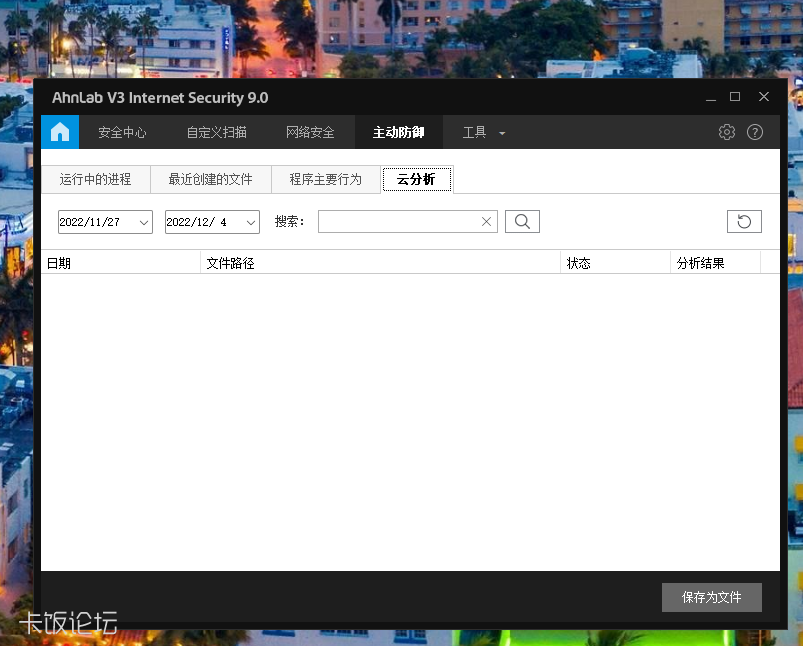Click the help question mark icon
The width and height of the screenshot is (803, 646).
[x=755, y=132]
